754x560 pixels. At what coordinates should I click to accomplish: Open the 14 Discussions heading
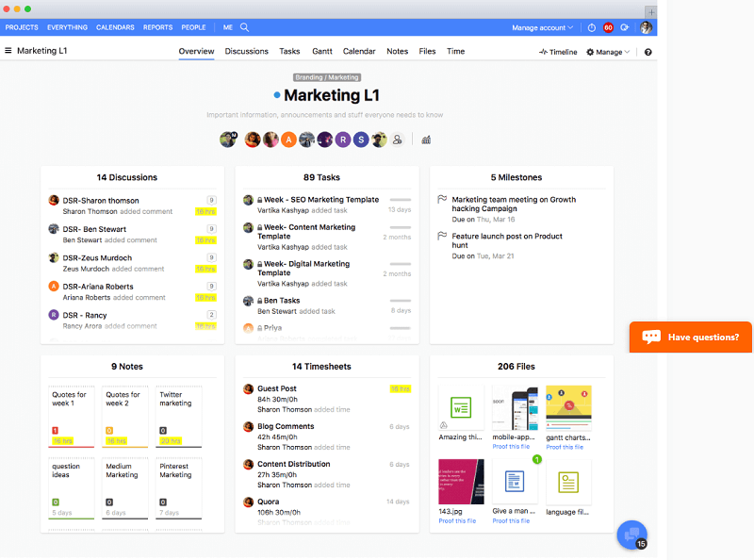pos(127,177)
